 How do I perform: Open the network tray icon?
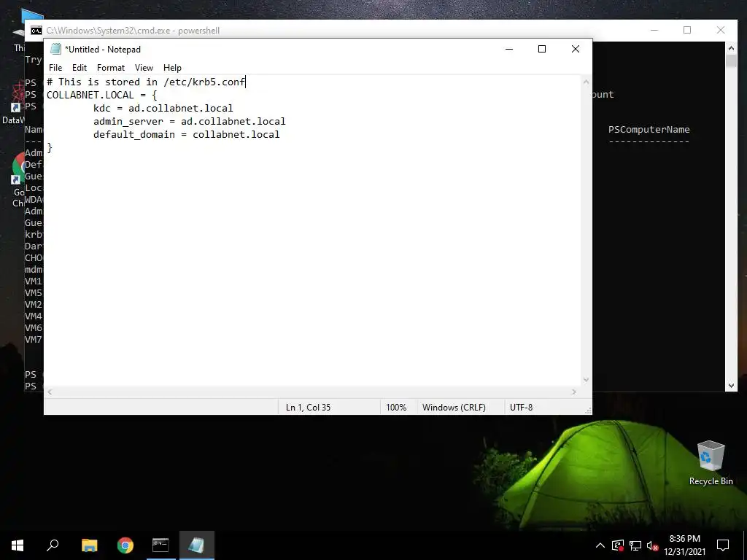635,545
